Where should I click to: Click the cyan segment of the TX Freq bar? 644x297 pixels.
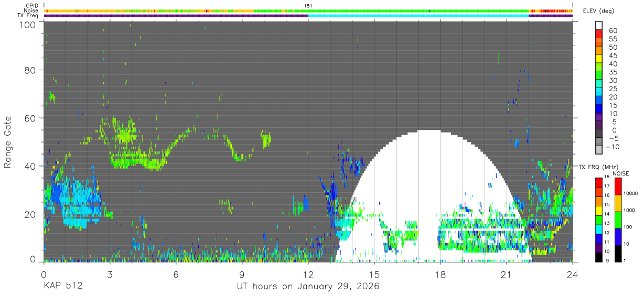(x=418, y=15)
